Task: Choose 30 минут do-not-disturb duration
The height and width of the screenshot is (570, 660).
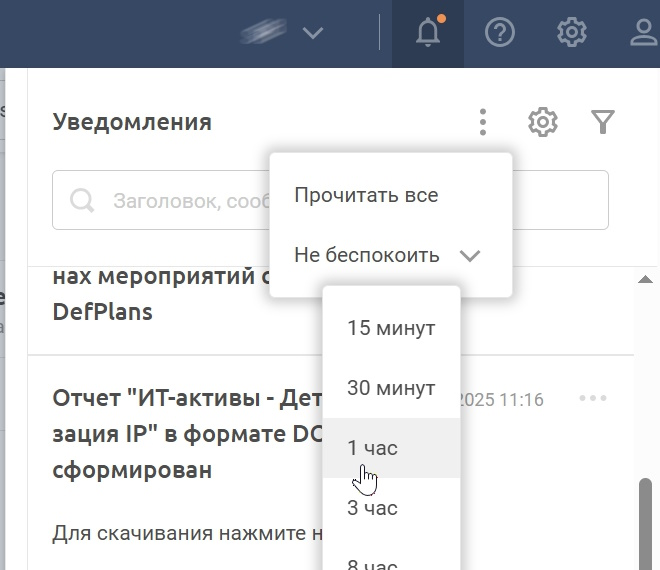Action: point(391,388)
